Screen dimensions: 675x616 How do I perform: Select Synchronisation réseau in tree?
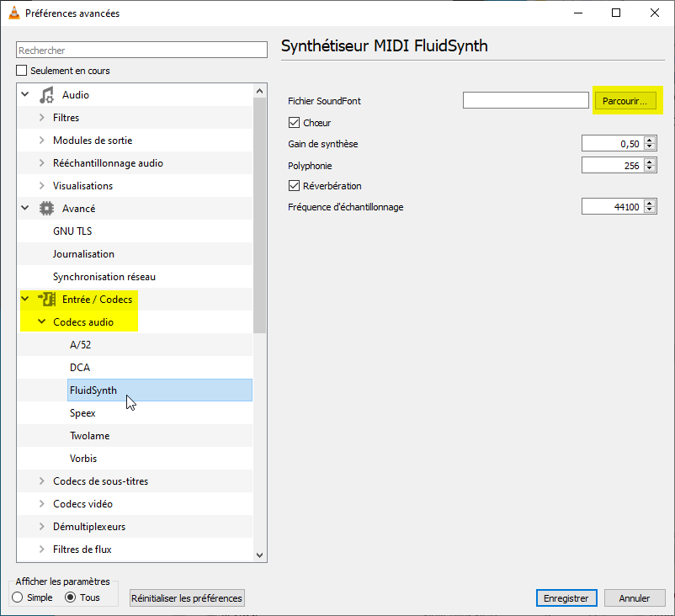coord(104,277)
